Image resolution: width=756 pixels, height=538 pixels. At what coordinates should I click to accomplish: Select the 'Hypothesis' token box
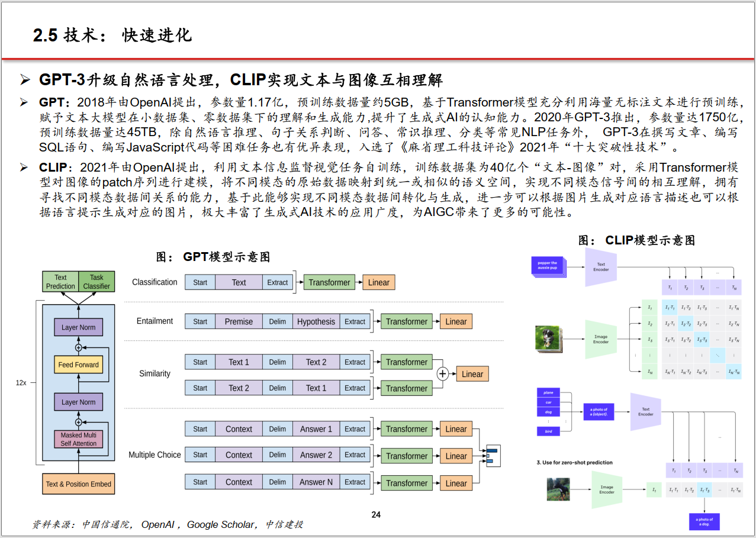[x=316, y=322]
